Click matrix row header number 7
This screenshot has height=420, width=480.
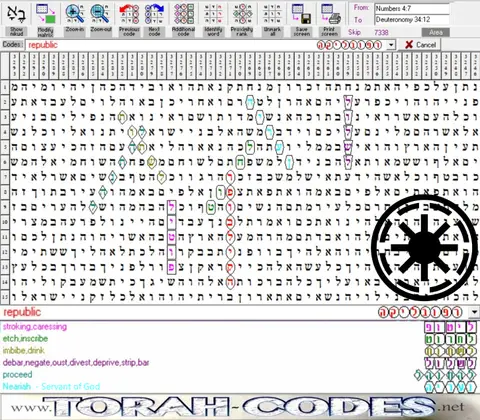pos(5,177)
